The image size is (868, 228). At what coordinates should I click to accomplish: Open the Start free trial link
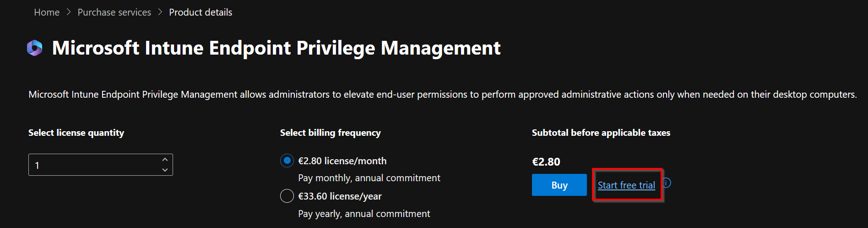point(626,185)
